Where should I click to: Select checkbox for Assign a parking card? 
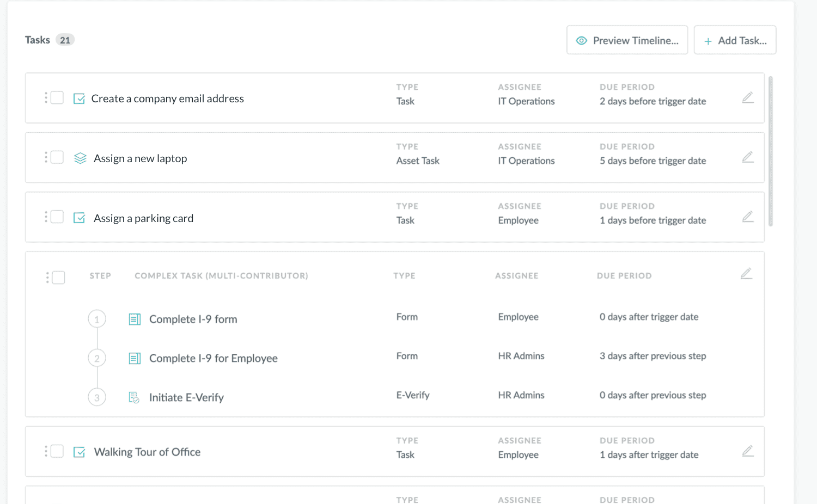pyautogui.click(x=57, y=217)
